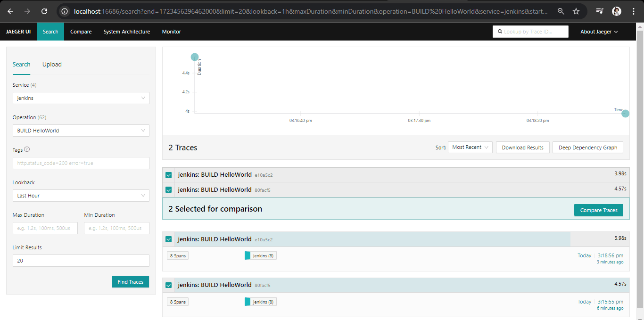
Task: Expand the About Jaeger menu
Action: click(599, 32)
